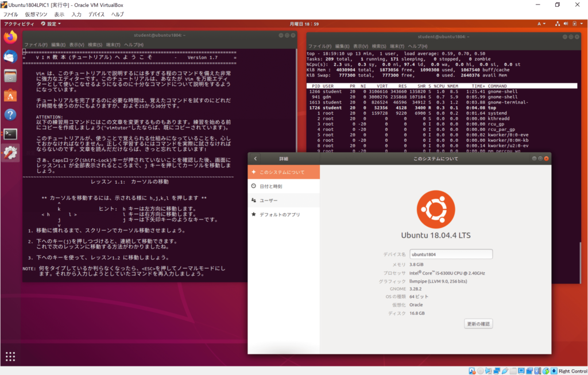Open 仮想マシン menu in VirtualBox menu bar

pyautogui.click(x=36, y=14)
